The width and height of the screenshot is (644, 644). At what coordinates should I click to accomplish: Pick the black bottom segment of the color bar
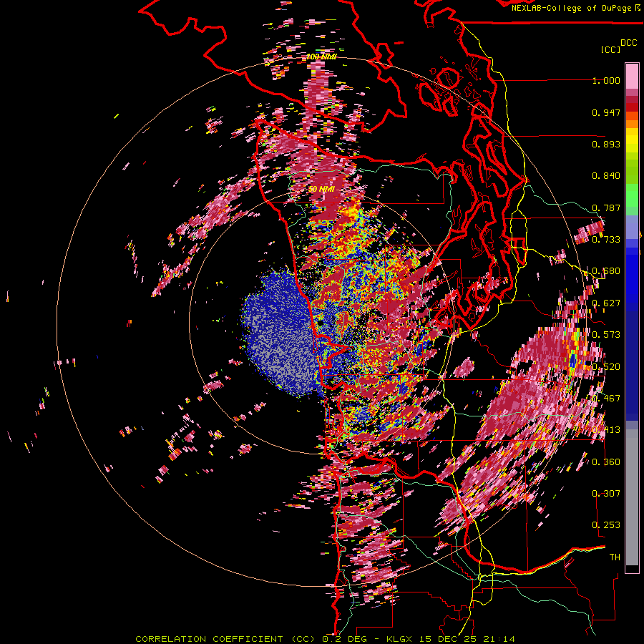tap(632, 569)
